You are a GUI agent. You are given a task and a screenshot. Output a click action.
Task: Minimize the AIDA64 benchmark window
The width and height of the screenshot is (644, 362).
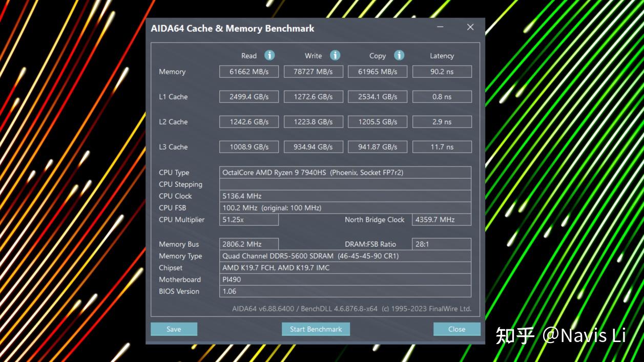coord(441,27)
